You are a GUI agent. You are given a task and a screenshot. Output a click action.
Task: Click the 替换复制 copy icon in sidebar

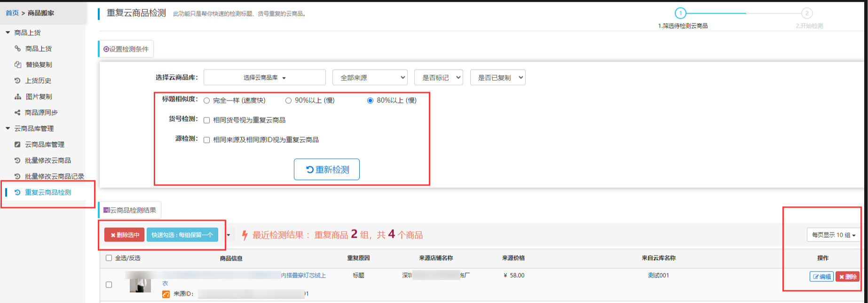(17, 64)
